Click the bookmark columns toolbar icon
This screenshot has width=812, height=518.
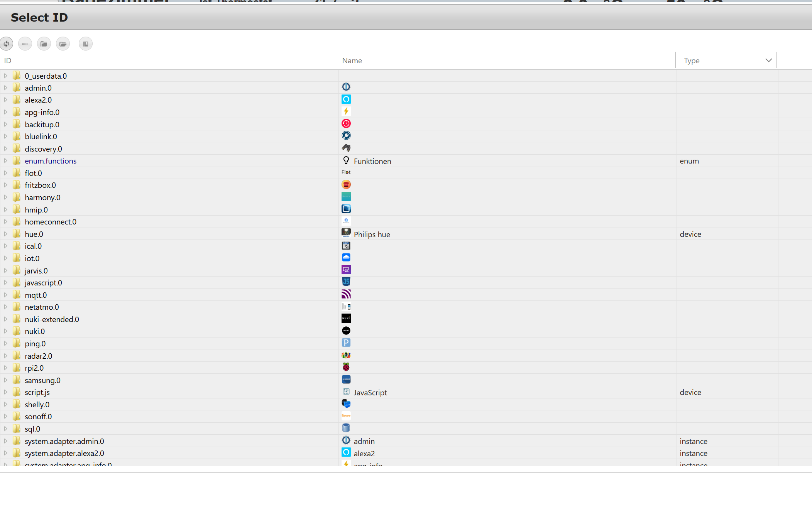pyautogui.click(x=86, y=44)
